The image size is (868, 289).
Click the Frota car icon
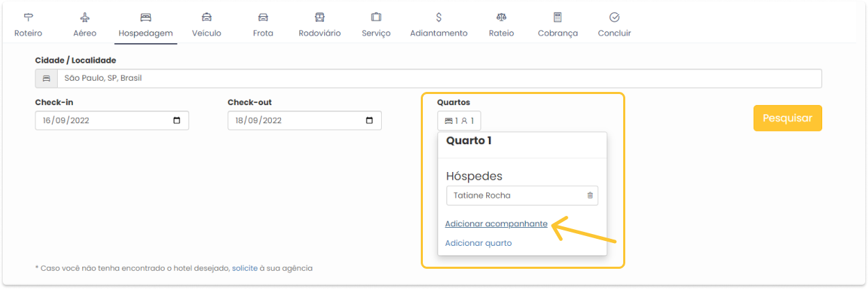click(x=263, y=17)
